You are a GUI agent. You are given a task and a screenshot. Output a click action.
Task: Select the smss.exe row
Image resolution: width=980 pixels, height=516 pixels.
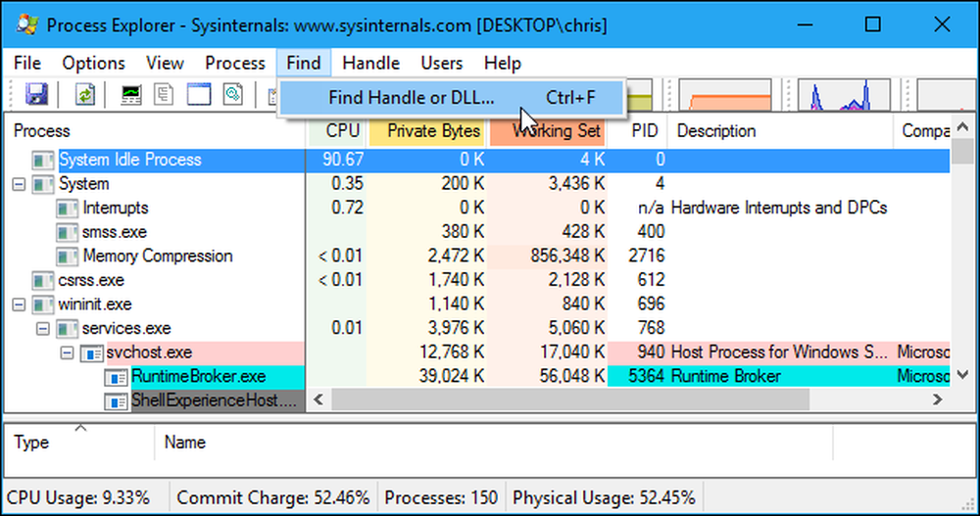click(x=478, y=232)
